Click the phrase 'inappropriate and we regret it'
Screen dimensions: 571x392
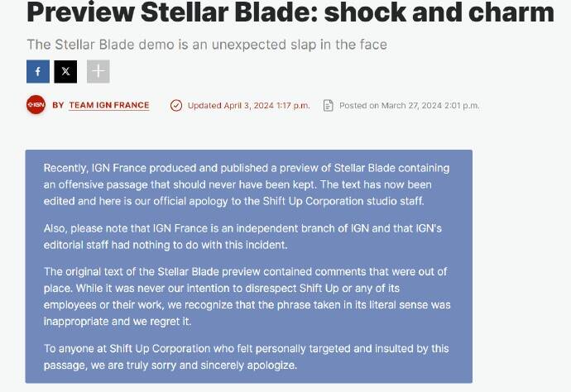click(x=118, y=321)
